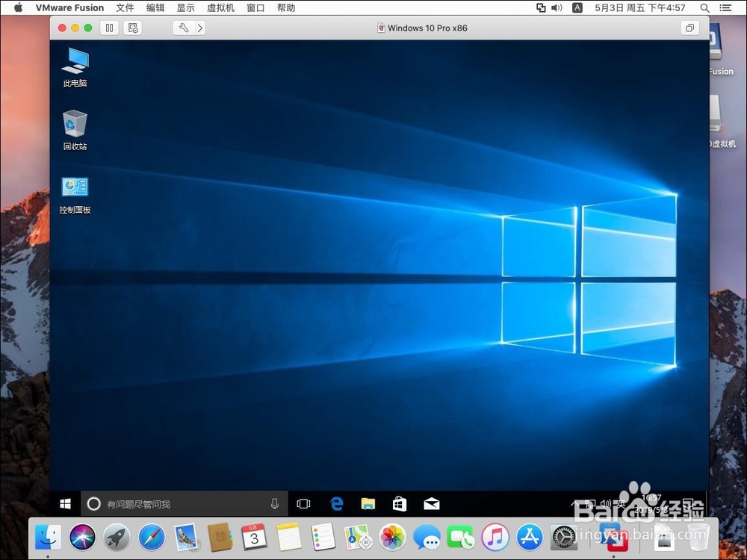This screenshot has height=560, width=747.
Task: Open Calendar in the Dock
Action: 255,537
